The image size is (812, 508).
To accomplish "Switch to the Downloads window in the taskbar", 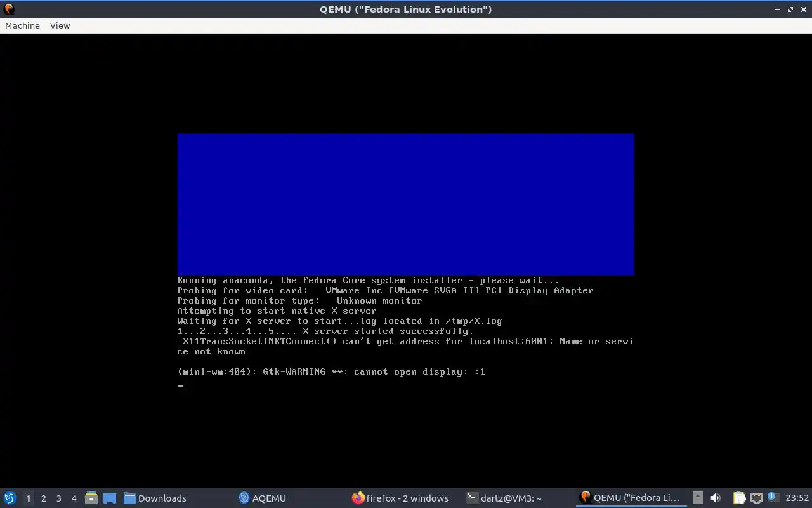I will pos(155,498).
